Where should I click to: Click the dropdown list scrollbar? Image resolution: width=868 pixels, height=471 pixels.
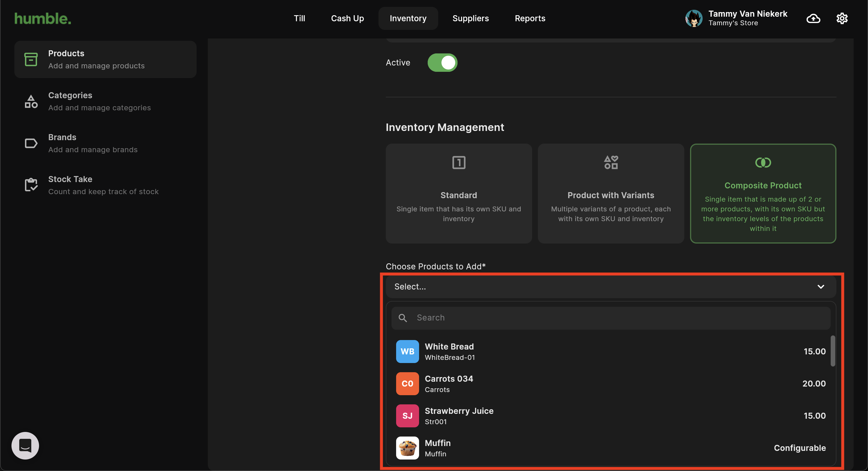[832, 351]
